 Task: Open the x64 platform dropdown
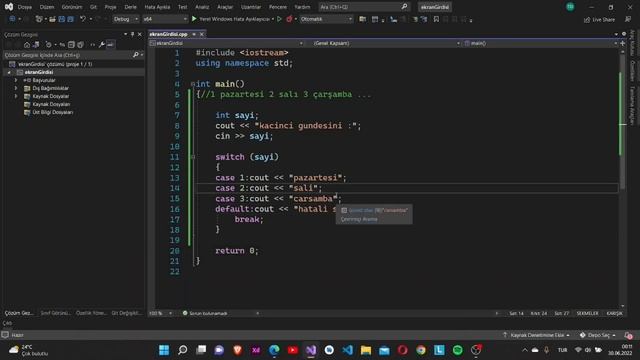pos(165,19)
